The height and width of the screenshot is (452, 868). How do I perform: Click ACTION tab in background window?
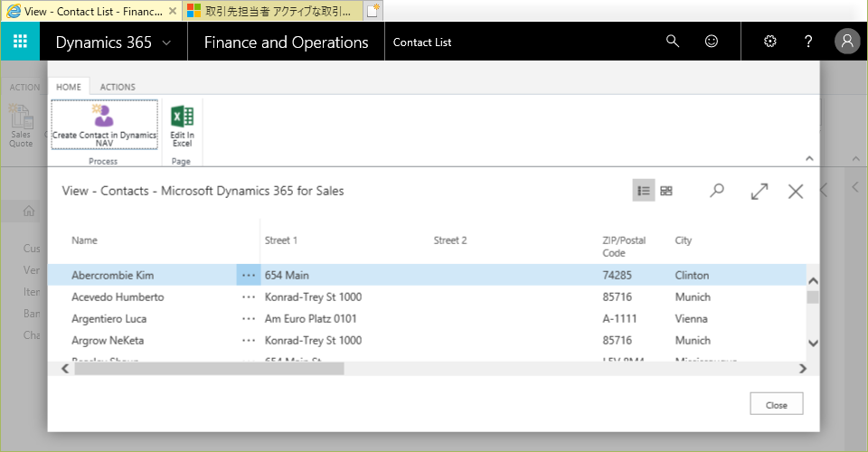point(24,88)
